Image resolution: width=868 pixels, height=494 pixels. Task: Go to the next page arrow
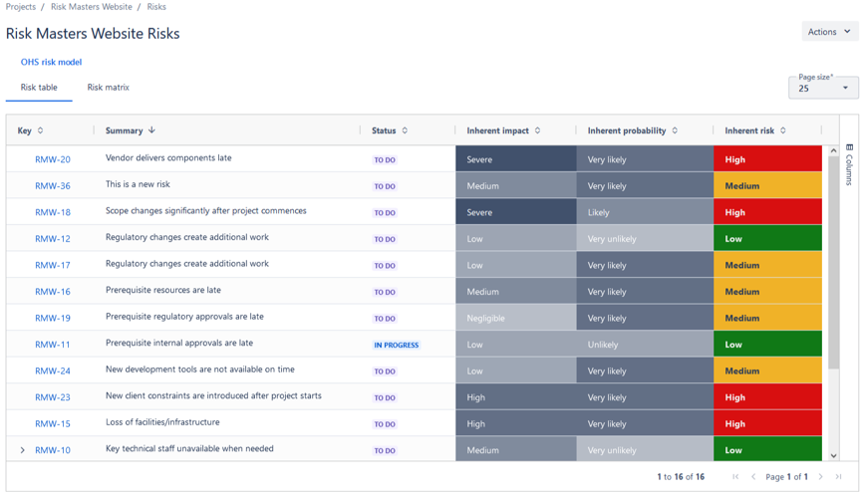tap(821, 477)
